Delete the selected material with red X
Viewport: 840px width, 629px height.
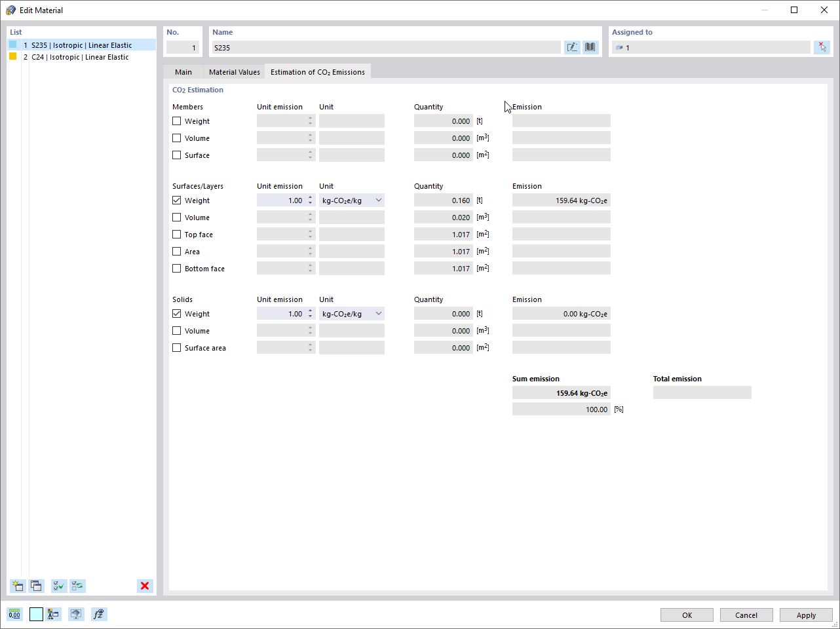(x=145, y=586)
